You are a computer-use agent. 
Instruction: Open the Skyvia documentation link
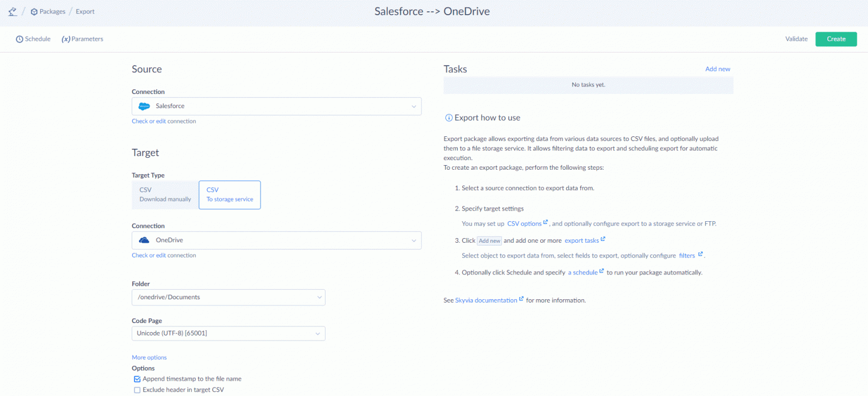coord(486,300)
